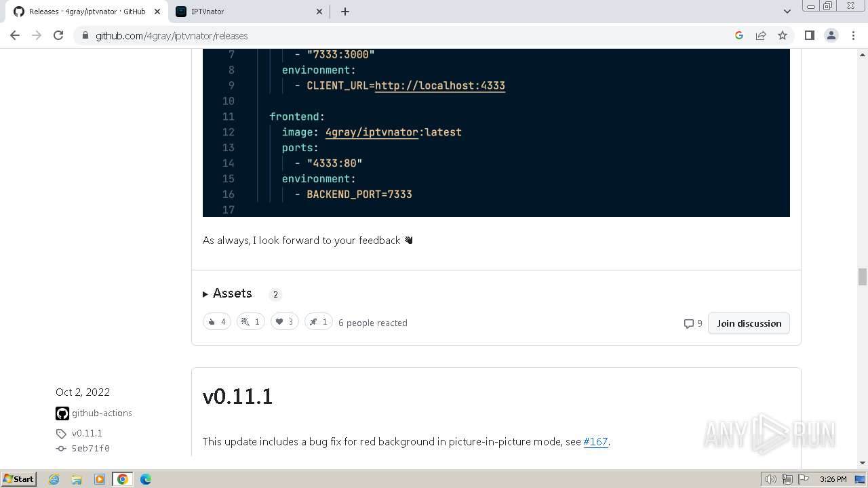
Task: Click the rocket reaction with 1
Action: pos(318,322)
